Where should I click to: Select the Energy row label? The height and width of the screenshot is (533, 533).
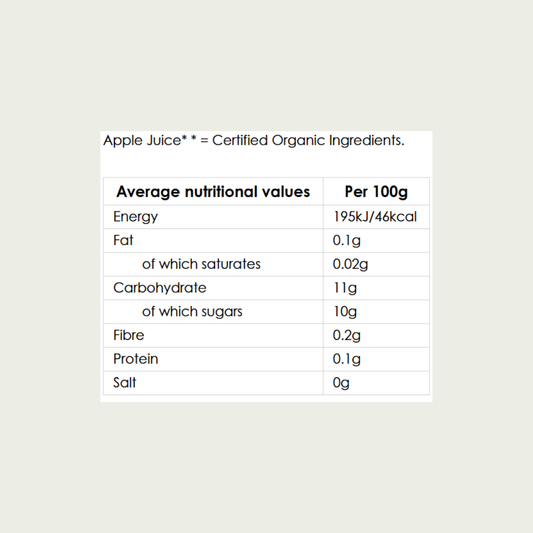[135, 217]
